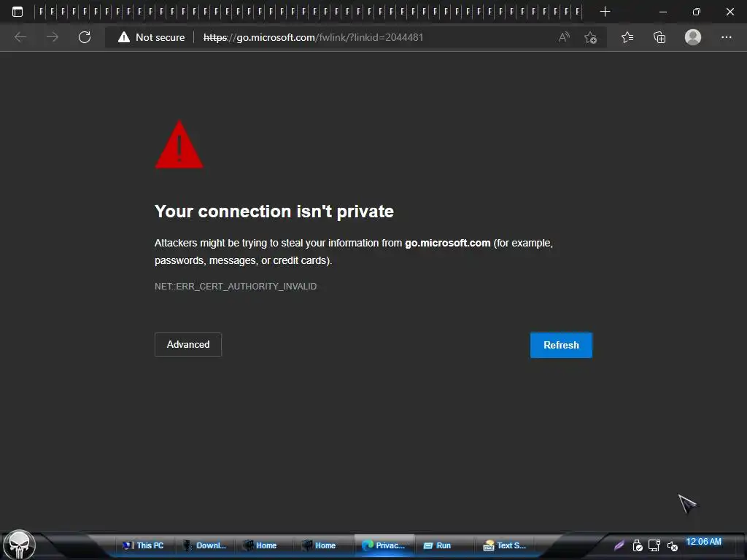This screenshot has width=747, height=560.
Task: Switch to the This PC taskbar window
Action: (144, 545)
